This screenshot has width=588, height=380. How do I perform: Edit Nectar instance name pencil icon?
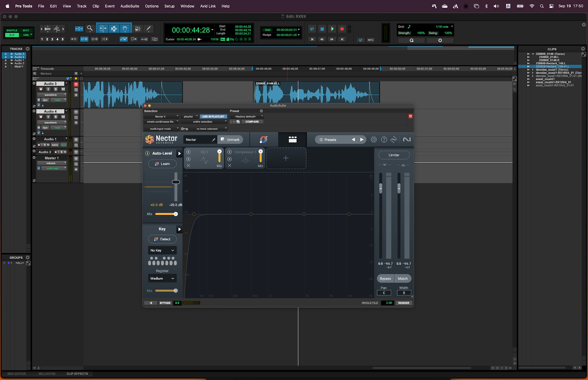pyautogui.click(x=213, y=140)
